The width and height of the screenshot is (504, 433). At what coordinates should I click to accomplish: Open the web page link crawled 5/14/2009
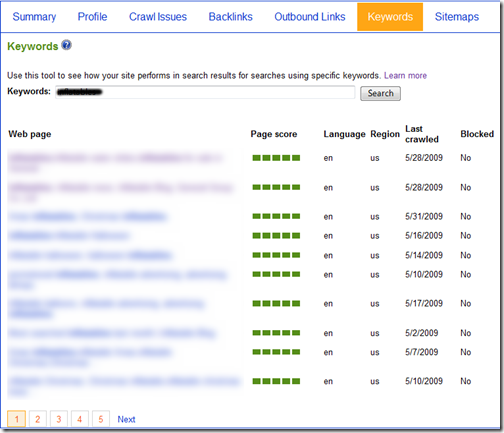click(90, 255)
